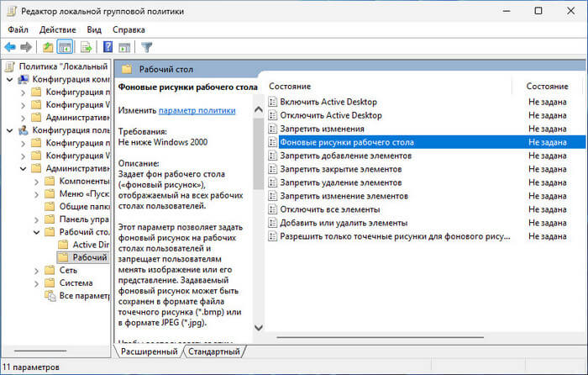588x375 pixels.
Task: Click the Back arrow toolbar icon
Action: [10, 47]
